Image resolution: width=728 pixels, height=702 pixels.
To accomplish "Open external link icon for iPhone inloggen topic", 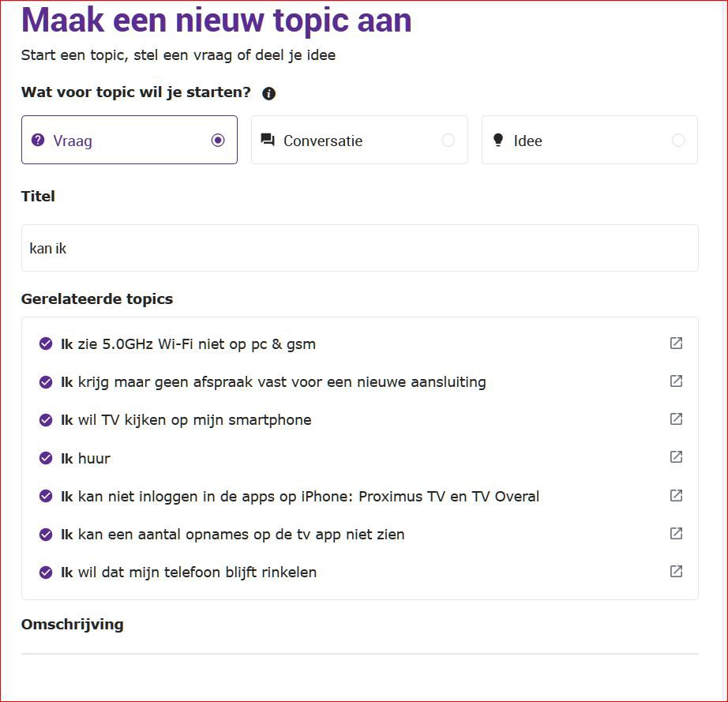I will tap(676, 495).
